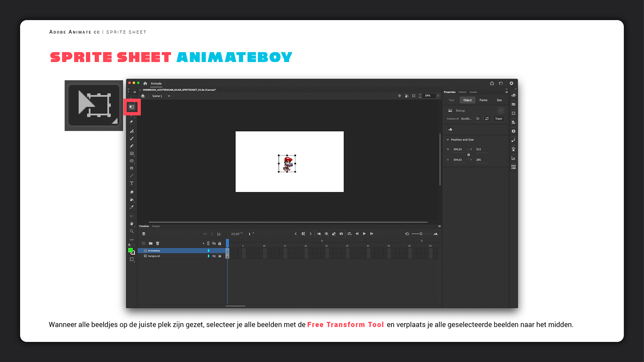
Task: Choose the Zoom magnifier tool
Action: click(x=131, y=231)
